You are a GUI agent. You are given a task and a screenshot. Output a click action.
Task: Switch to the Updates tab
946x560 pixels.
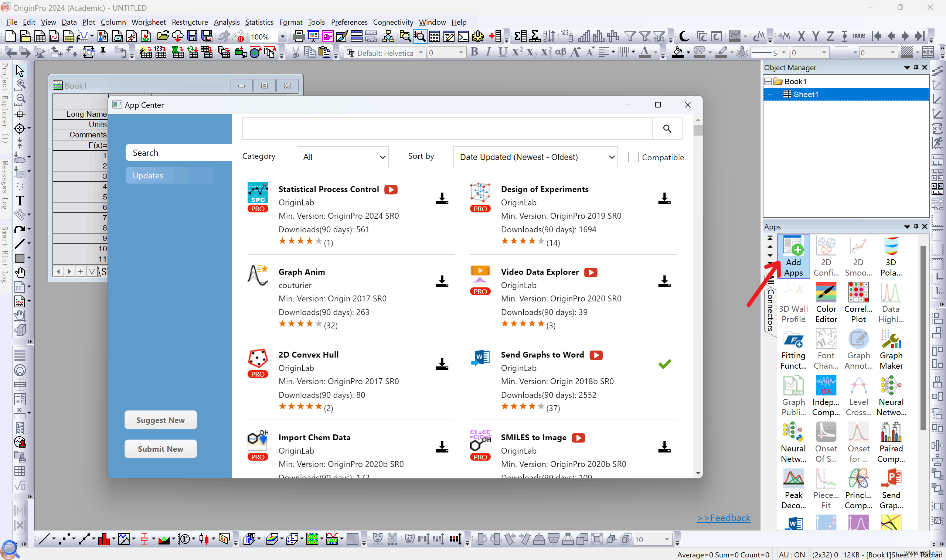pyautogui.click(x=171, y=175)
